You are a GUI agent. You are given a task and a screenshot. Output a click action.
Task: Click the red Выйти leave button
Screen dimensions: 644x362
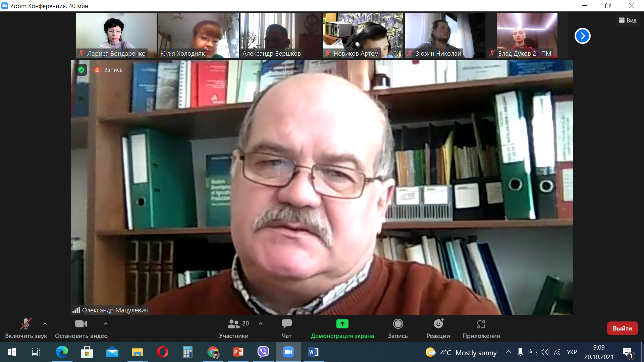622,328
